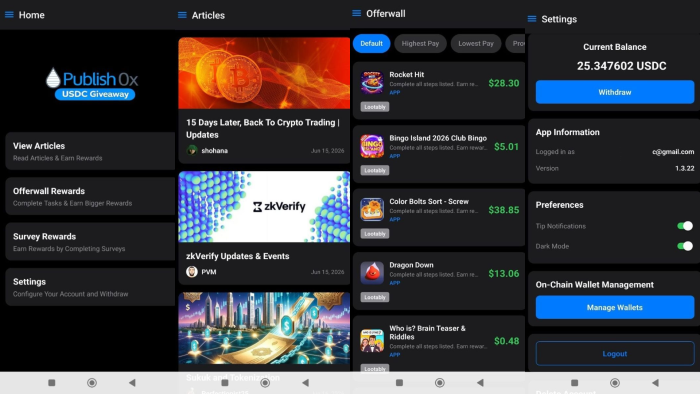This screenshot has height=394, width=700.
Task: Tap the Color Bolts Sort app icon
Action: coord(372,209)
